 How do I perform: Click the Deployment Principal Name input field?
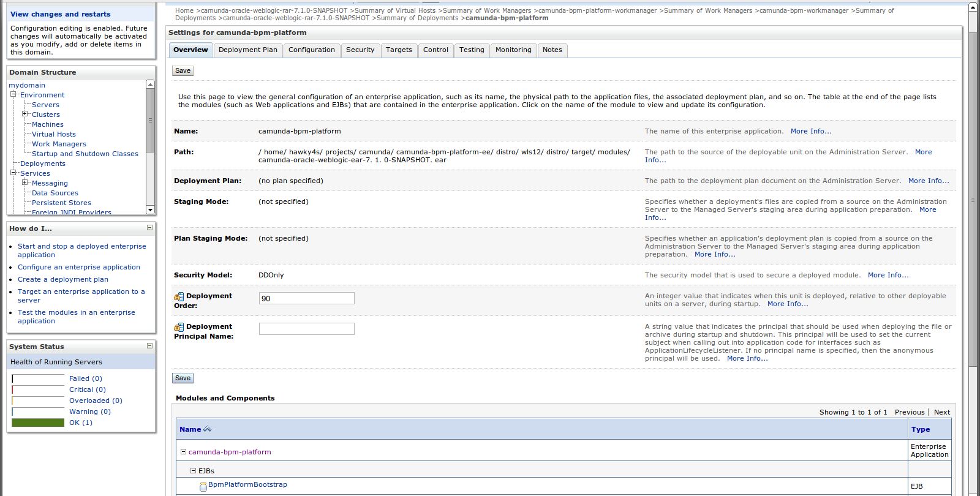[x=307, y=329]
